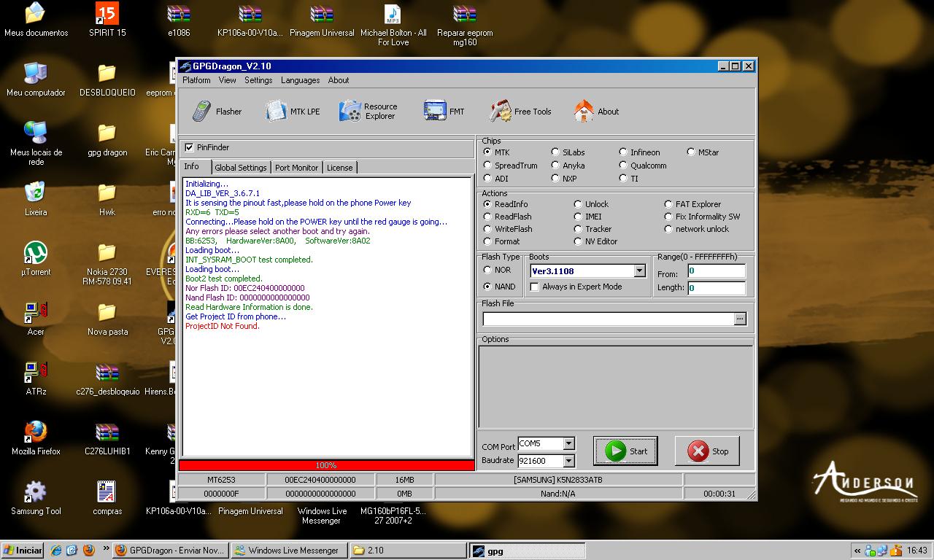Open Acer desktop shortcut
934x560 pixels.
click(36, 319)
